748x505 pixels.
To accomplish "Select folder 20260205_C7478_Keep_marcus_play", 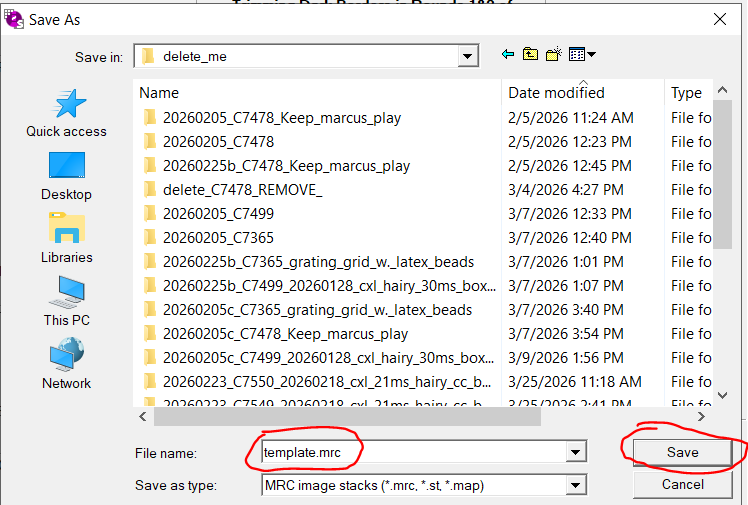I will (x=281, y=118).
